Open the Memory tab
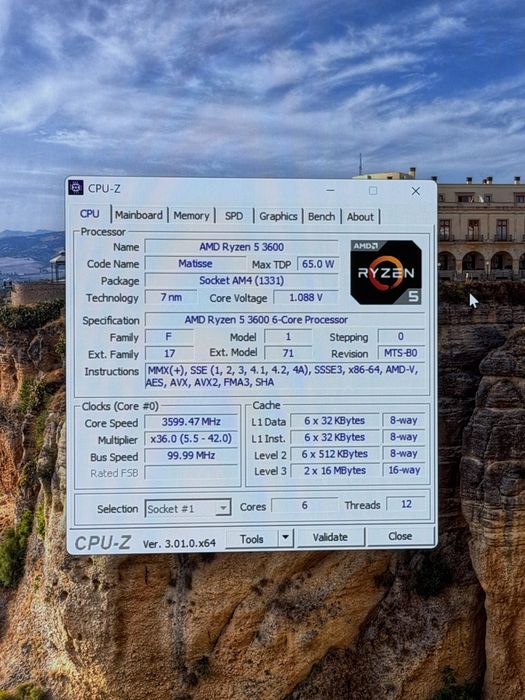This screenshot has height=700, width=525. (191, 216)
